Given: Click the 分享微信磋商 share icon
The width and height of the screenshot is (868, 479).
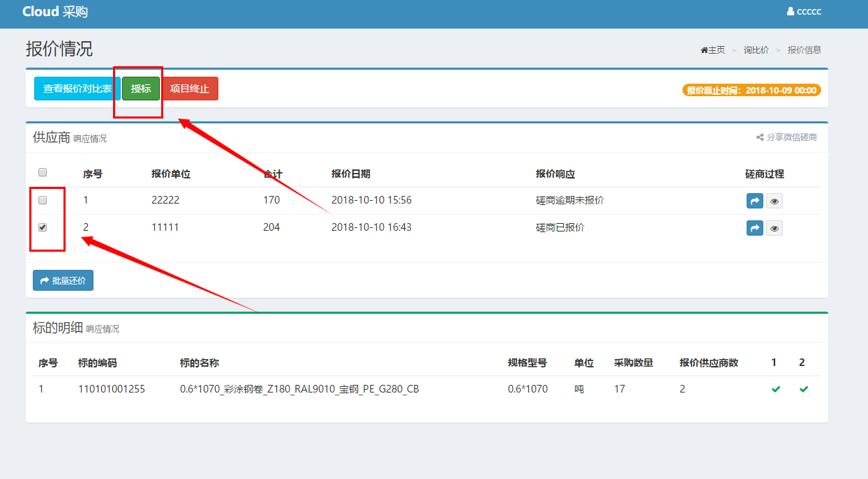Looking at the screenshot, I should point(760,137).
